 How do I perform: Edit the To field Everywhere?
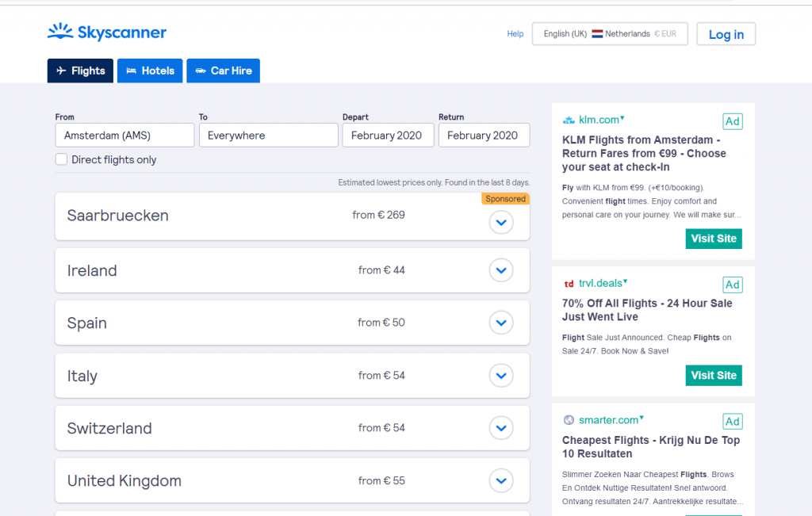pyautogui.click(x=269, y=135)
